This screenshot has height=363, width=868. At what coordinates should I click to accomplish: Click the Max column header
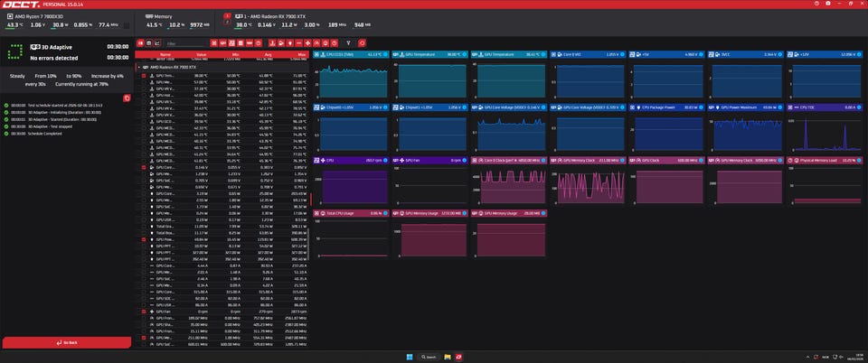(x=293, y=54)
